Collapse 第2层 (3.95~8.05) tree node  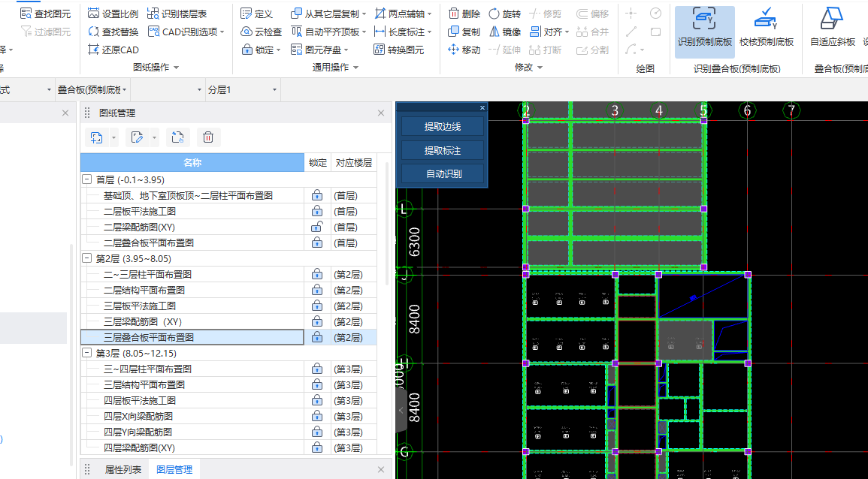[x=87, y=258]
